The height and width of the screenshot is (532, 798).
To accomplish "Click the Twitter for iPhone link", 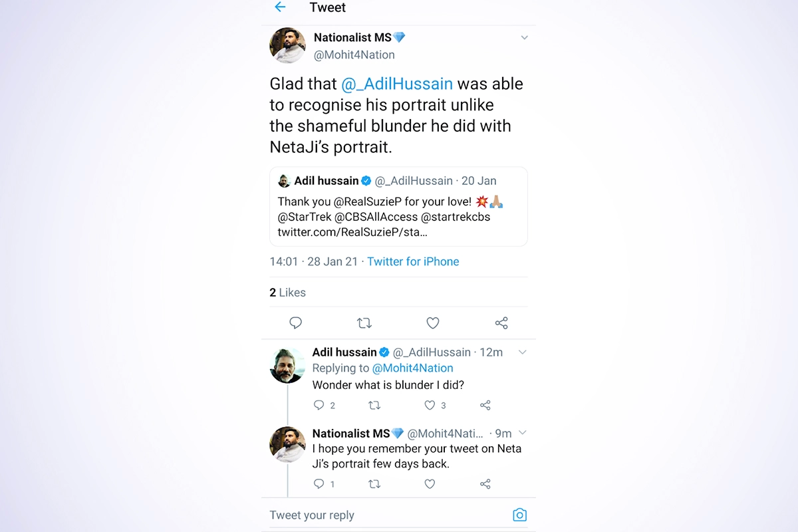I will click(413, 261).
